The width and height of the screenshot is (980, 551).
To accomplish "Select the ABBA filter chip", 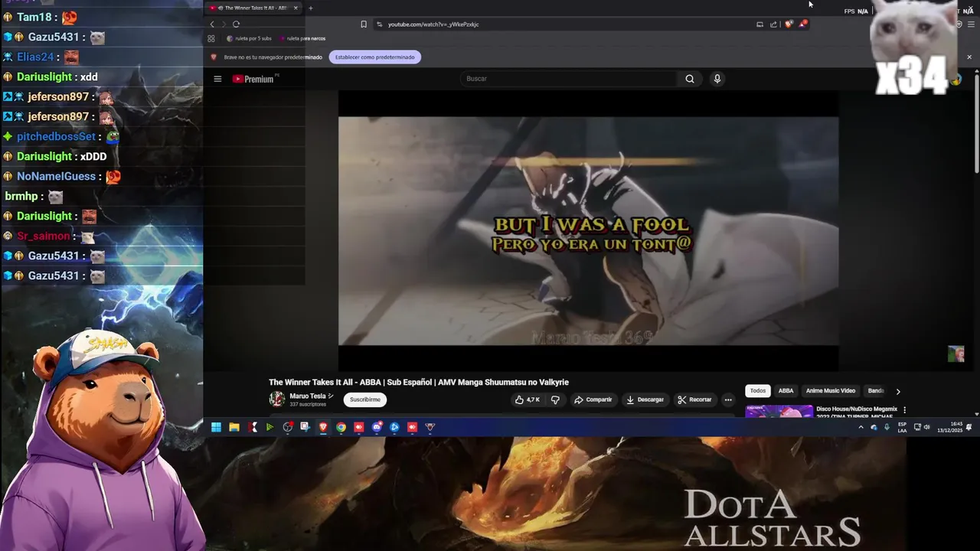I will 786,391.
